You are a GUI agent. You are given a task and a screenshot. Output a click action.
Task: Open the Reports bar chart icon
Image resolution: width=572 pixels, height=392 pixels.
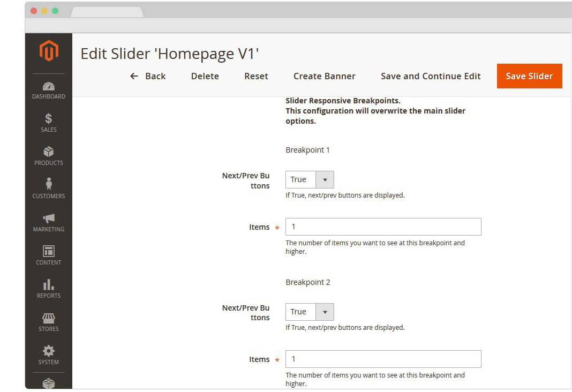(49, 284)
